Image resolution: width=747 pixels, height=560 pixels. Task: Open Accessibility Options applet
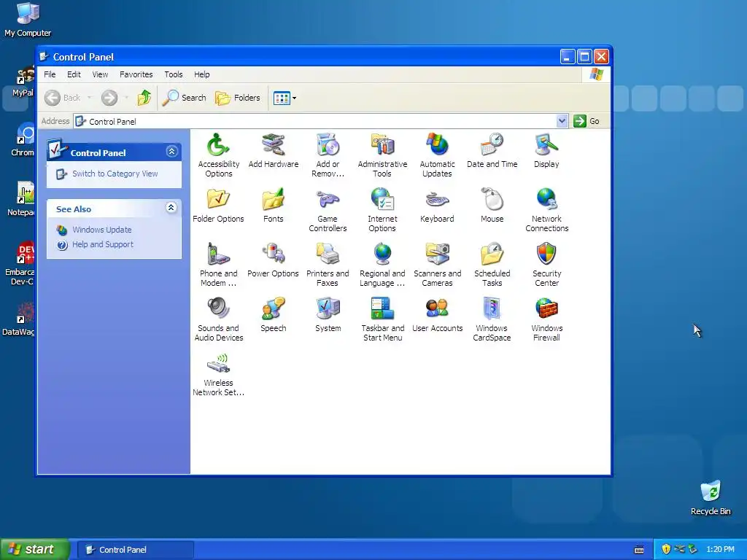[219, 145]
